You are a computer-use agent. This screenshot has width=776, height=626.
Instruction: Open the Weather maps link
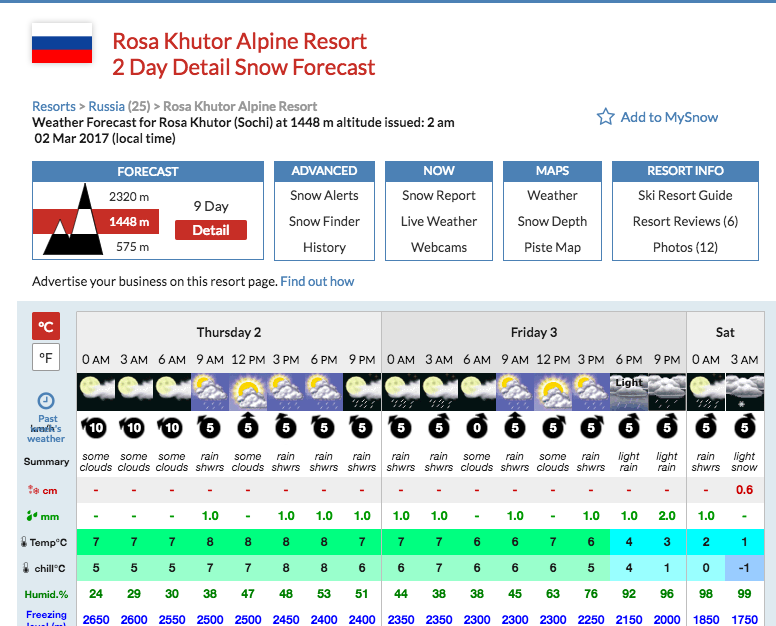coord(552,195)
